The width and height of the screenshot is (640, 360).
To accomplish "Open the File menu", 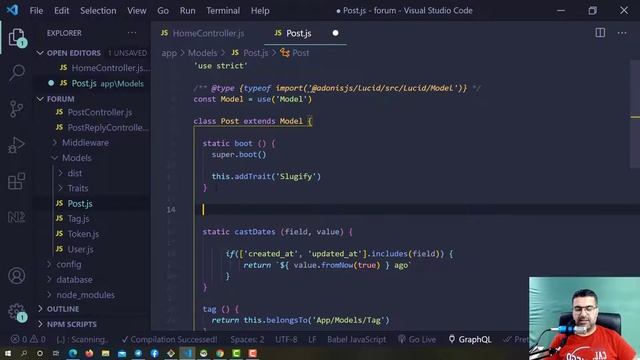I will pos(36,11).
